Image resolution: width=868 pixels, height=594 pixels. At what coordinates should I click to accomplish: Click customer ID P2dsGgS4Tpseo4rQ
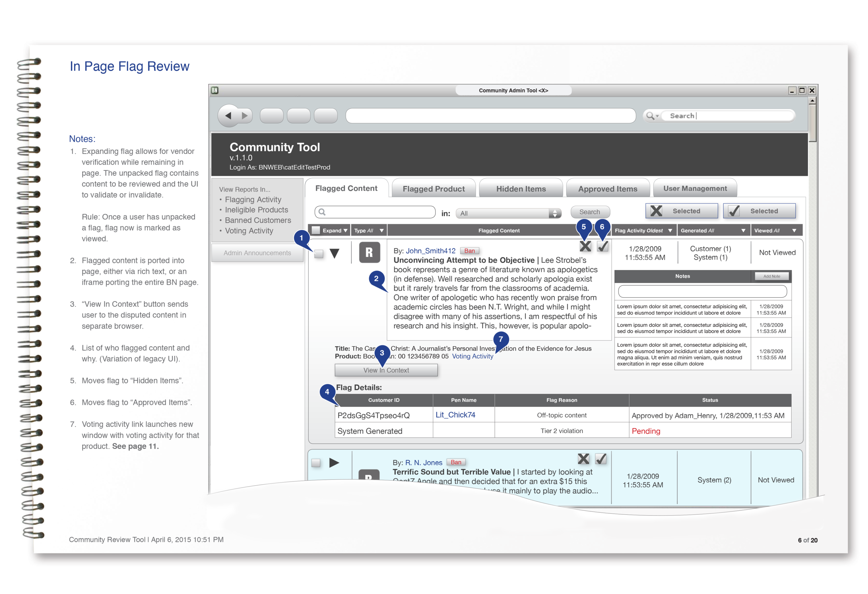click(x=374, y=415)
